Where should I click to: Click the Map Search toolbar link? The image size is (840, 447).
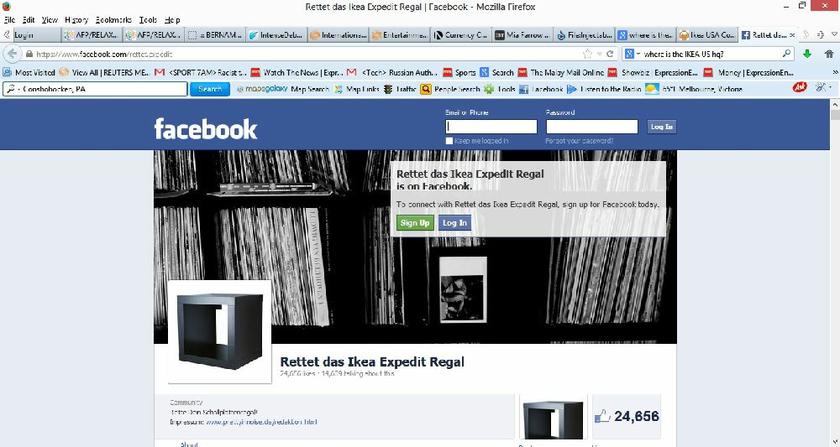[x=310, y=89]
